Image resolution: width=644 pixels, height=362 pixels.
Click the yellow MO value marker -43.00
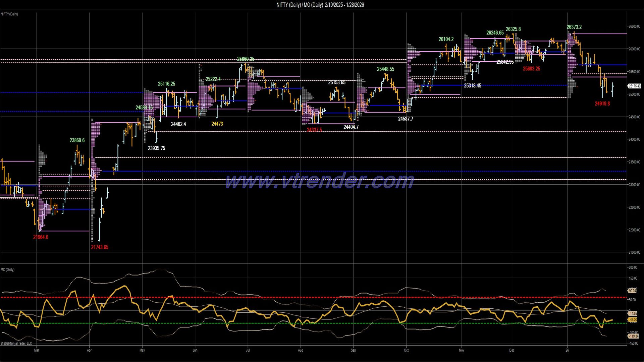coord(633,320)
